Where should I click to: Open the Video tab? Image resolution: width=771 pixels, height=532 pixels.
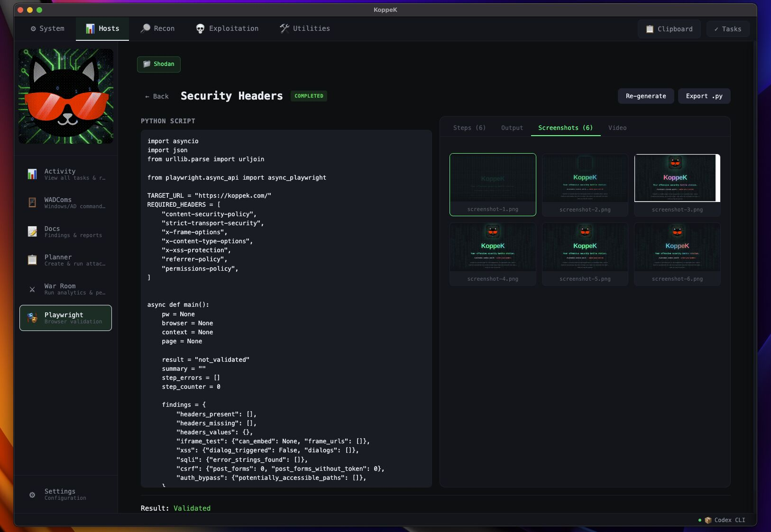coord(618,128)
